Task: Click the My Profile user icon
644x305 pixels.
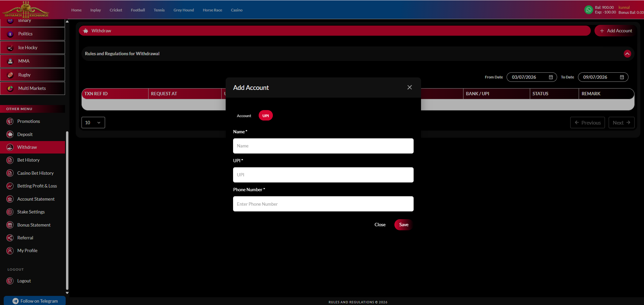Action: (x=10, y=250)
